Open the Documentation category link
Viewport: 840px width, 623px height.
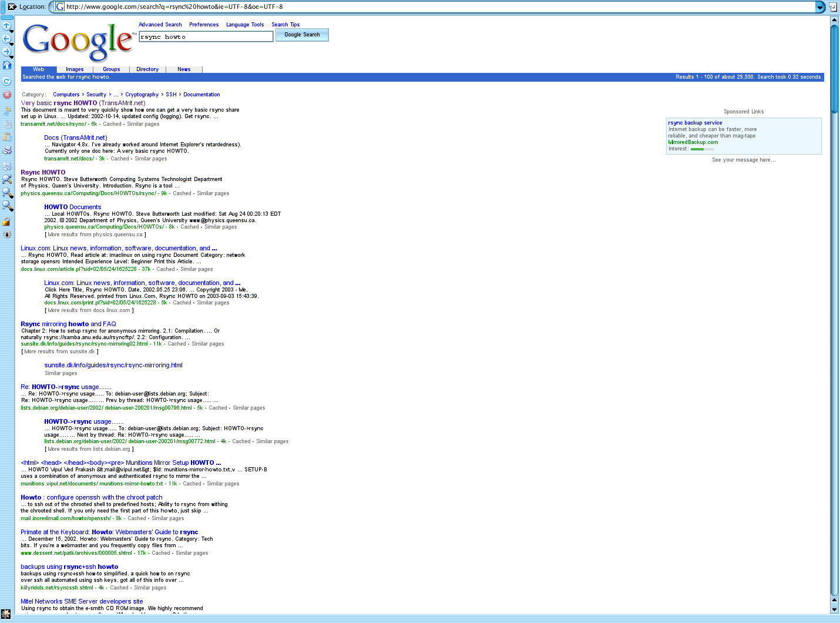coord(201,95)
